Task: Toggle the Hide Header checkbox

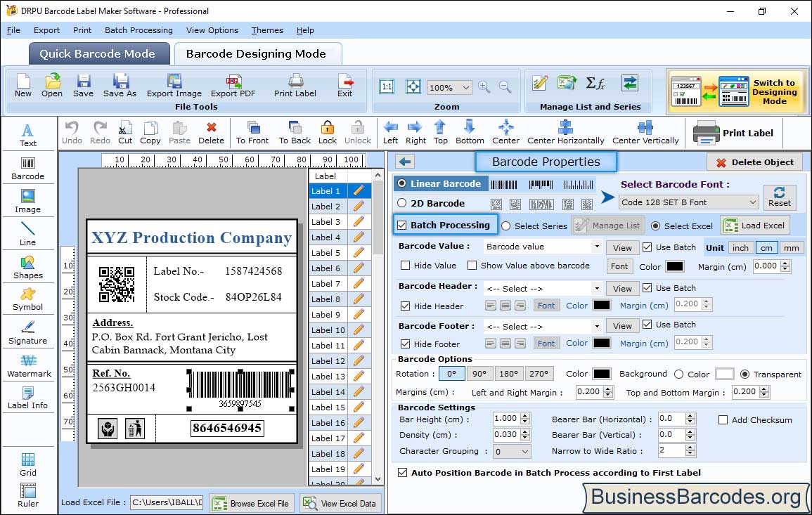Action: coord(406,306)
